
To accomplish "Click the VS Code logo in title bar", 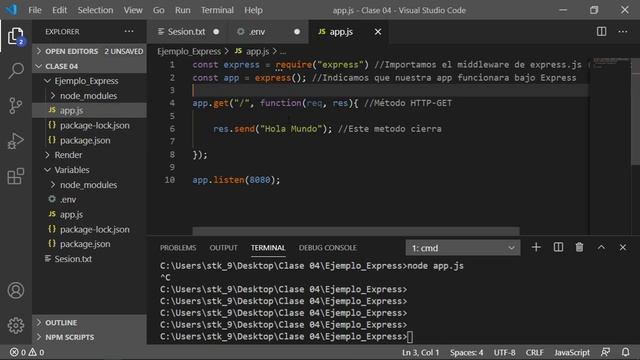I will tap(11, 10).
